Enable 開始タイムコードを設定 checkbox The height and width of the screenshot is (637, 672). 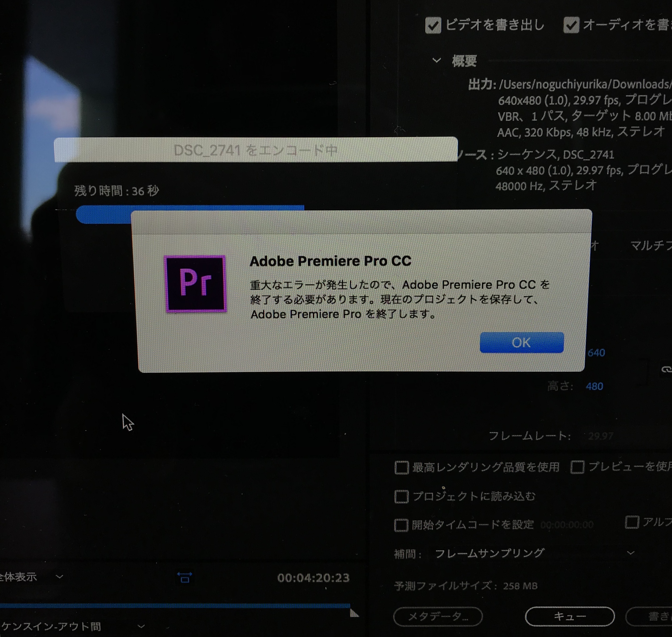(x=401, y=525)
